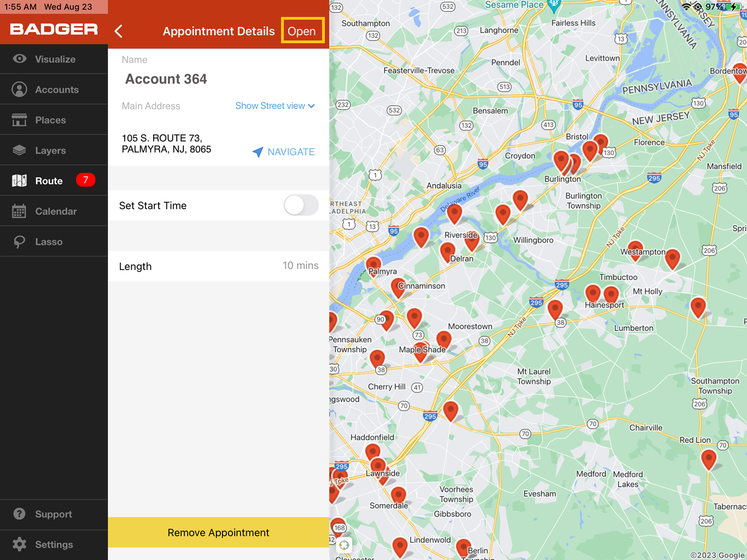The width and height of the screenshot is (747, 560).
Task: Click the Lasso loop icon
Action: pos(19,242)
